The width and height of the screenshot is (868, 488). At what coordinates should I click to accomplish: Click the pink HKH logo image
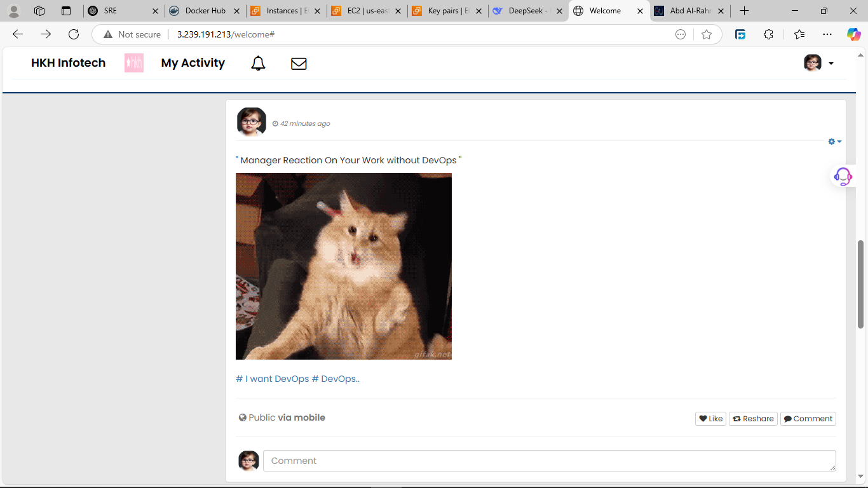click(x=134, y=63)
